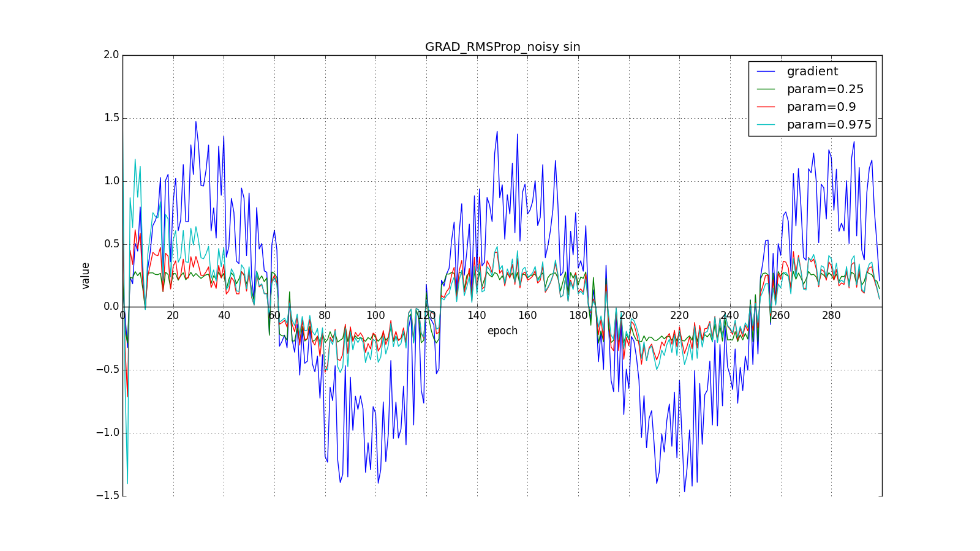Viewport: 980px width, 551px height.
Task: Click the y-axis tick label 1.5
Action: tap(111, 118)
